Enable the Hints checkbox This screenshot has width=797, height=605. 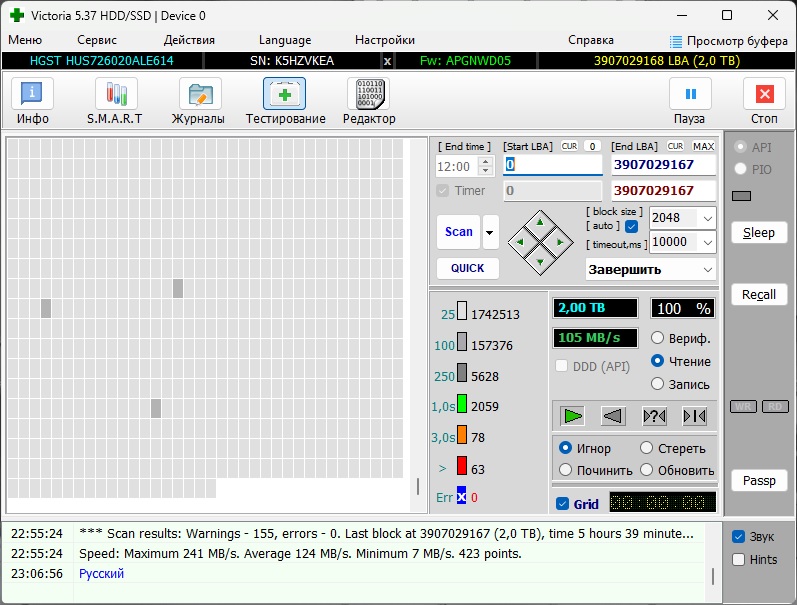point(738,560)
